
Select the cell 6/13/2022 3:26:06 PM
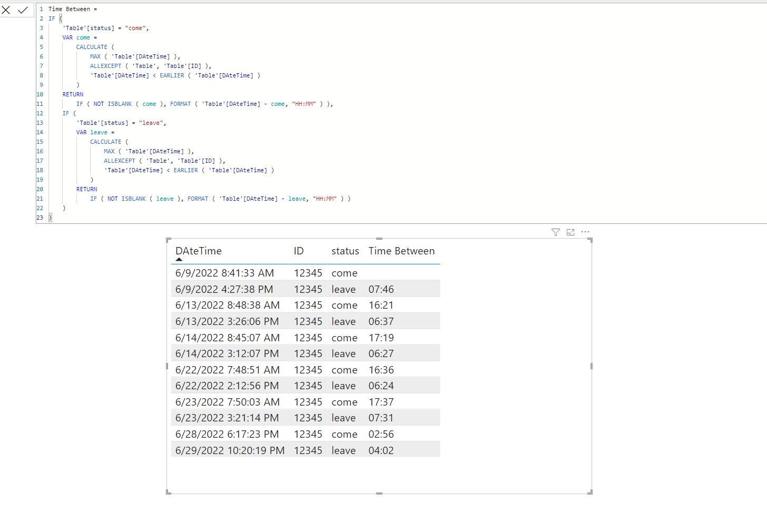(x=227, y=321)
